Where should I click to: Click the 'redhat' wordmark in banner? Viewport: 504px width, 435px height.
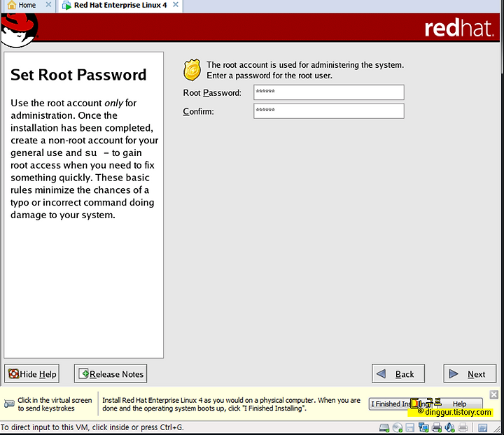click(x=459, y=28)
